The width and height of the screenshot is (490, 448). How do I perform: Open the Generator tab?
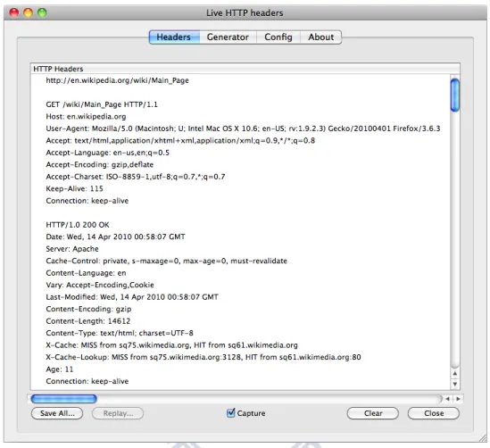[228, 37]
